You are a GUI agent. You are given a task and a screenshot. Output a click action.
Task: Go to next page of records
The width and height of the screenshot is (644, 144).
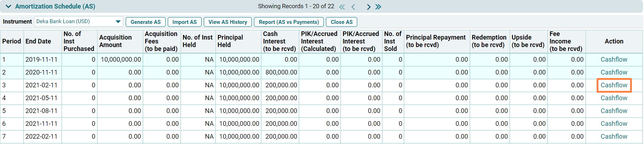click(x=369, y=7)
